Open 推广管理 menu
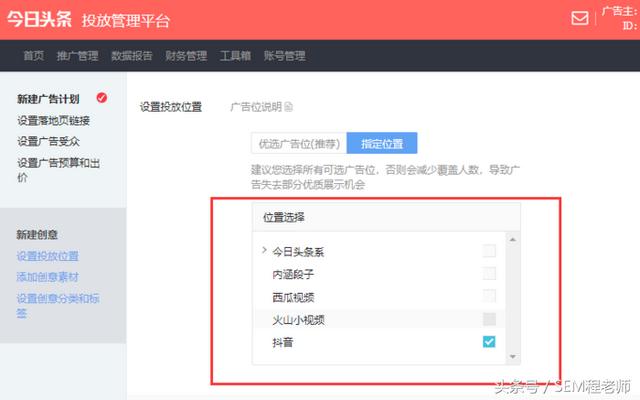 pyautogui.click(x=78, y=56)
